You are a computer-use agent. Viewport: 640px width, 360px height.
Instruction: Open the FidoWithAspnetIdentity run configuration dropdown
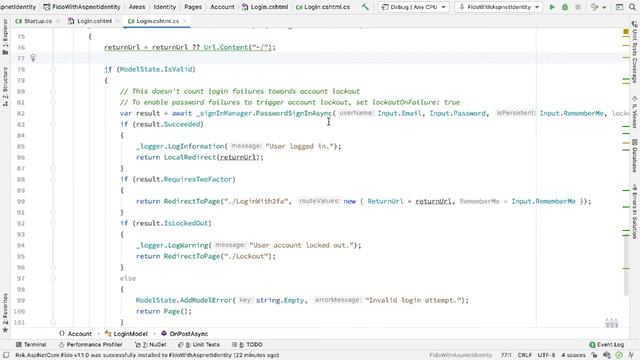pyautogui.click(x=498, y=7)
